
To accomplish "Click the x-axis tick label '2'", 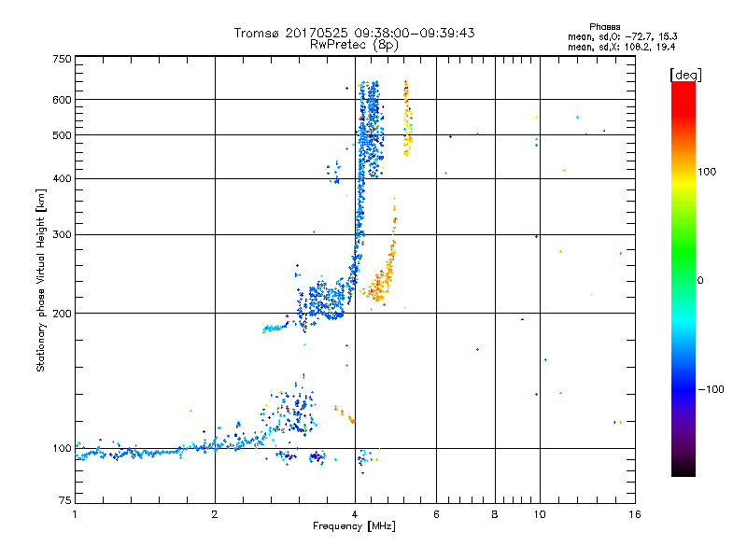I will pos(215,514).
